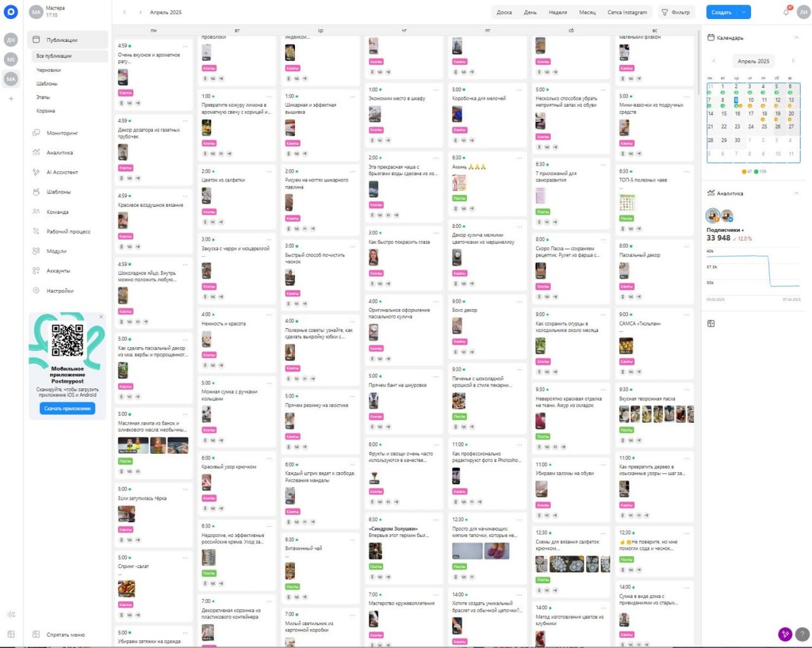Viewport: 812px width, 648px height.
Task: Click the Посты tag on Витаминный чай
Action: (292, 587)
